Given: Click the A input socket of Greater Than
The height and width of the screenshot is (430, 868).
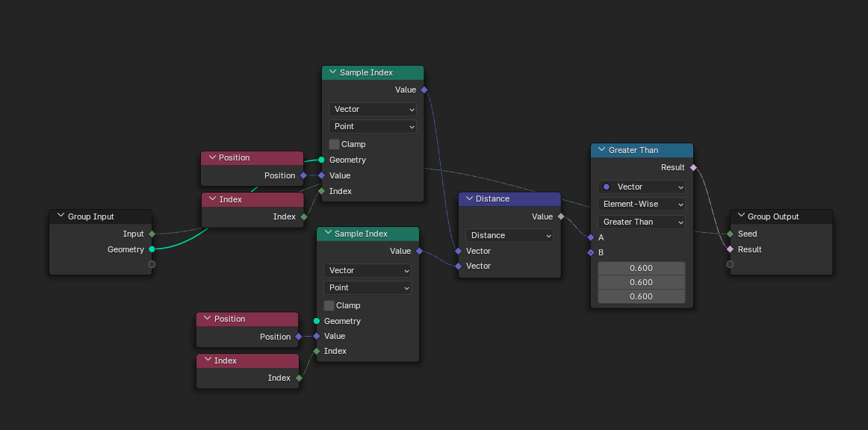Looking at the screenshot, I should coord(591,237).
